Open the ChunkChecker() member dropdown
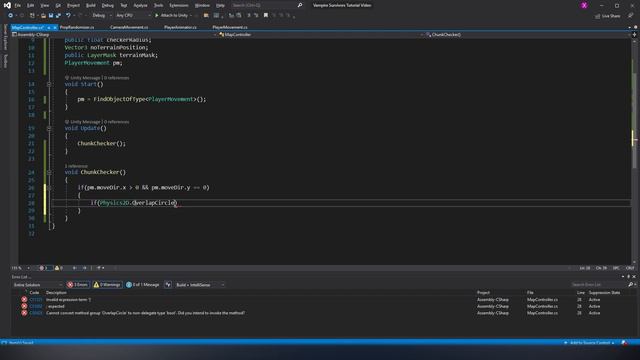Viewport: 640px width, 360px height. pyautogui.click(x=527, y=35)
